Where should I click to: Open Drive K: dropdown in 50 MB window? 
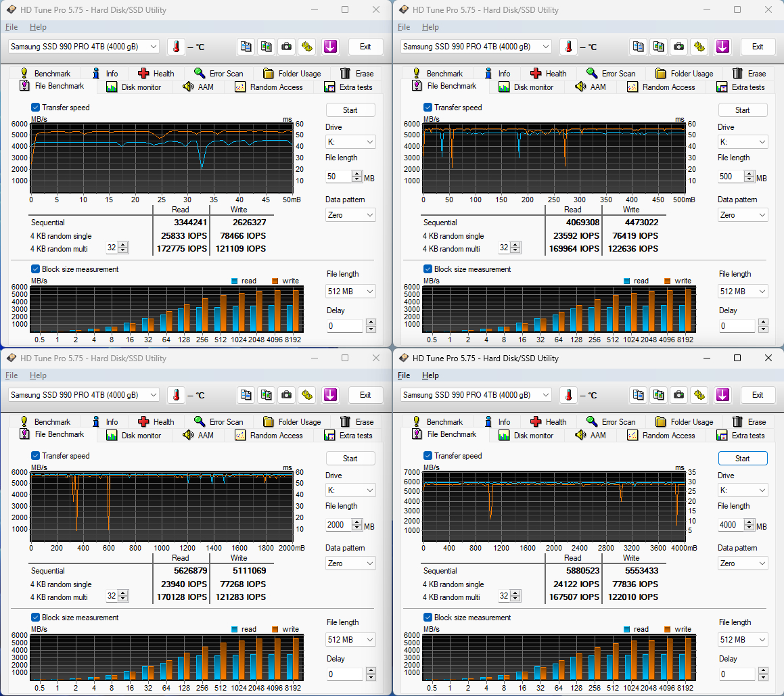[x=350, y=142]
